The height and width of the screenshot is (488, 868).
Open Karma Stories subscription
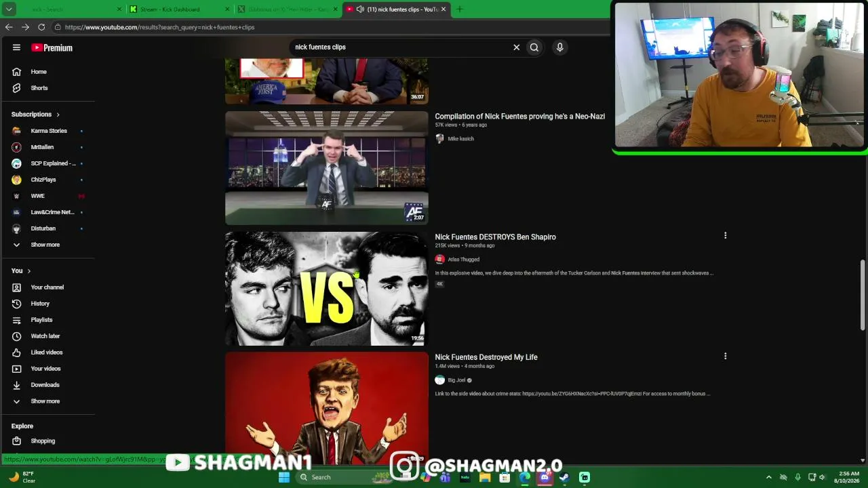(x=47, y=131)
